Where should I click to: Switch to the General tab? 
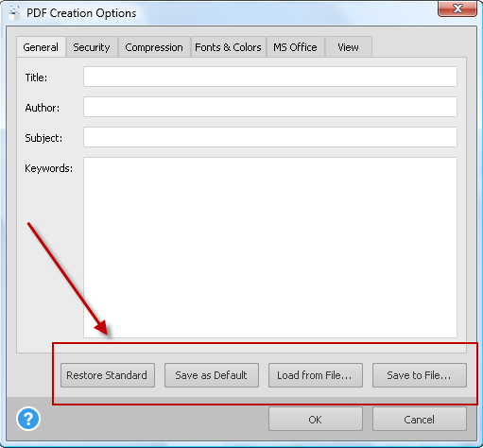point(41,47)
